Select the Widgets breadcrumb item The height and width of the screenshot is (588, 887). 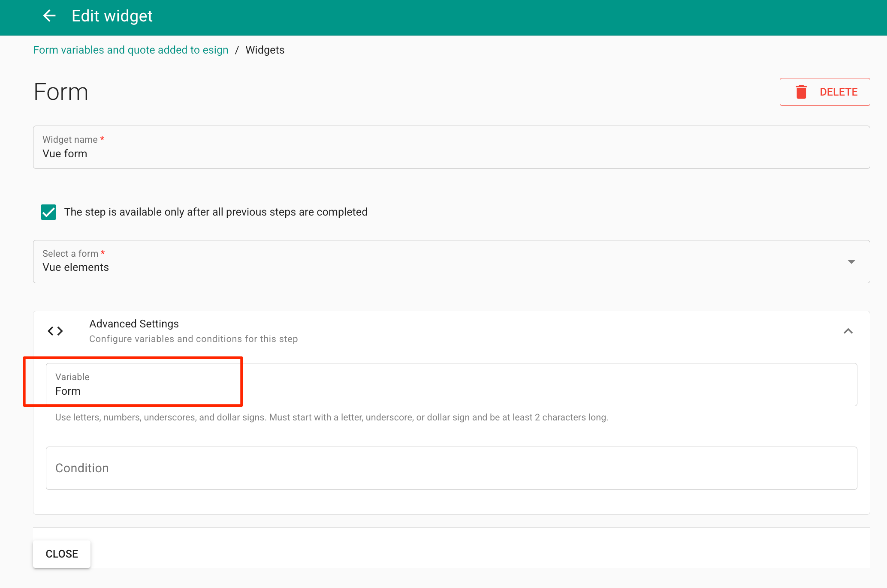(x=265, y=50)
